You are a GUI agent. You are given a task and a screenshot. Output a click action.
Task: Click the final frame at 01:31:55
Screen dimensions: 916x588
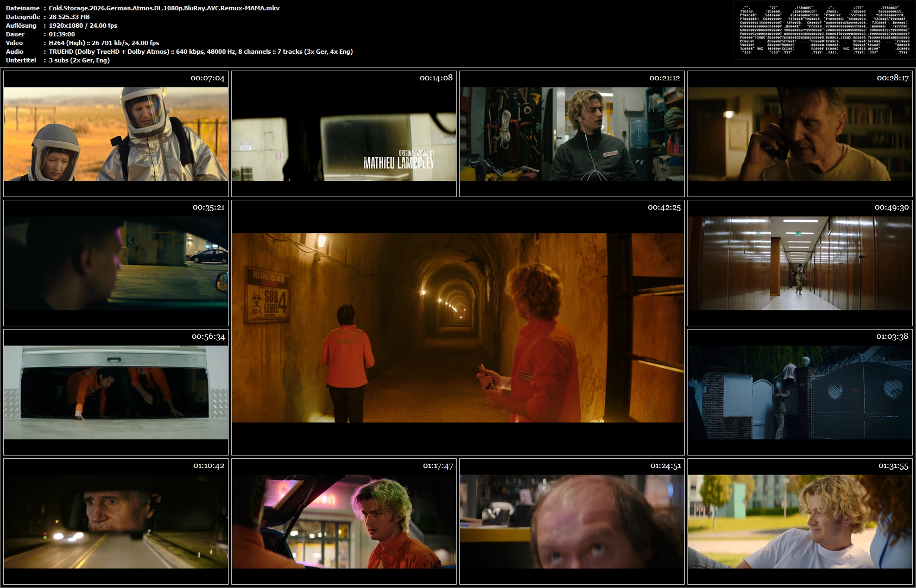coord(800,521)
